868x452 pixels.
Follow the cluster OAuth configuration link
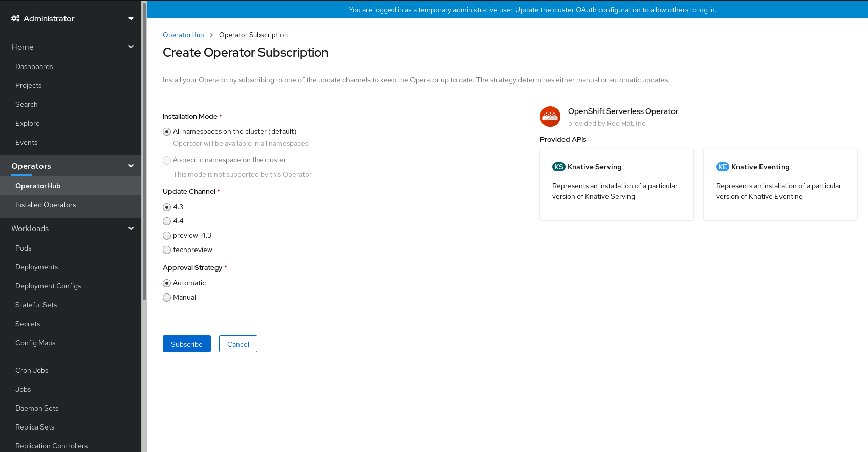click(596, 10)
